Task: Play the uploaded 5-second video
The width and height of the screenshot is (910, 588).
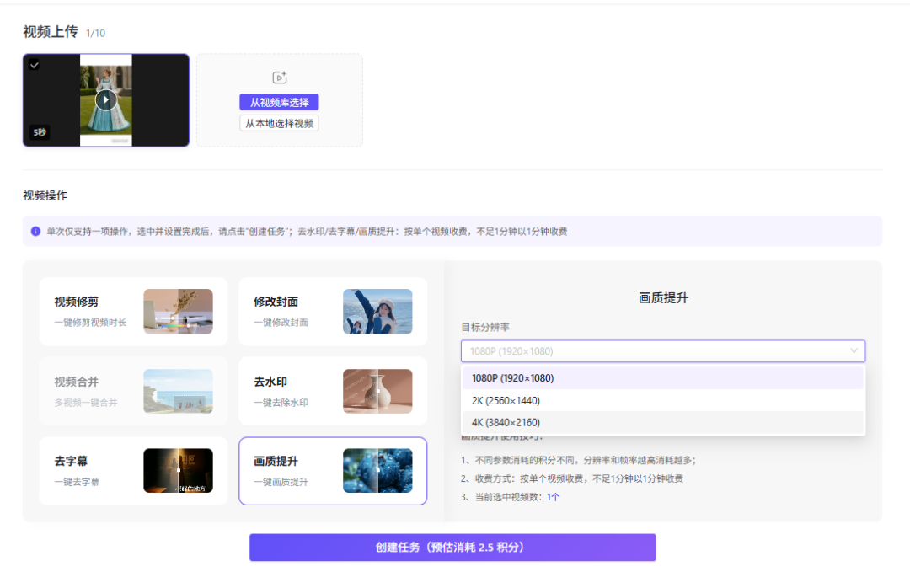Action: coord(105,100)
